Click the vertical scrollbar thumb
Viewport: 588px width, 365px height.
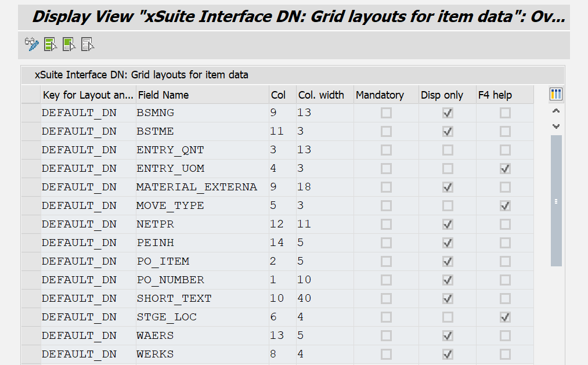coord(556,200)
